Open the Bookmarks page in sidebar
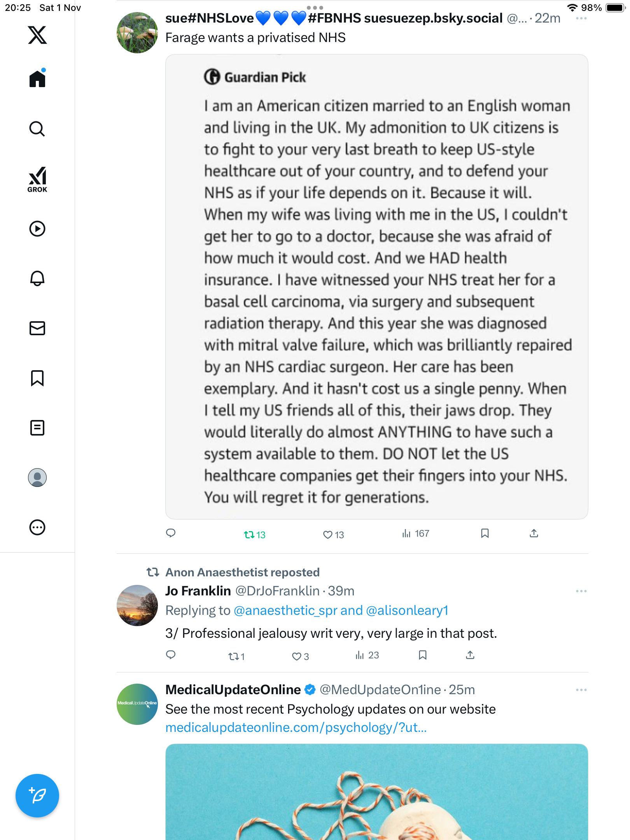 [x=37, y=378]
